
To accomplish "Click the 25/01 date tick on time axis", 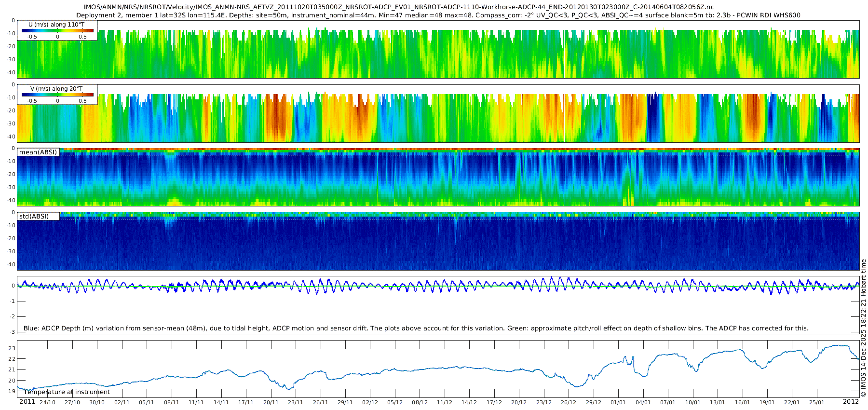I will pos(817,402).
